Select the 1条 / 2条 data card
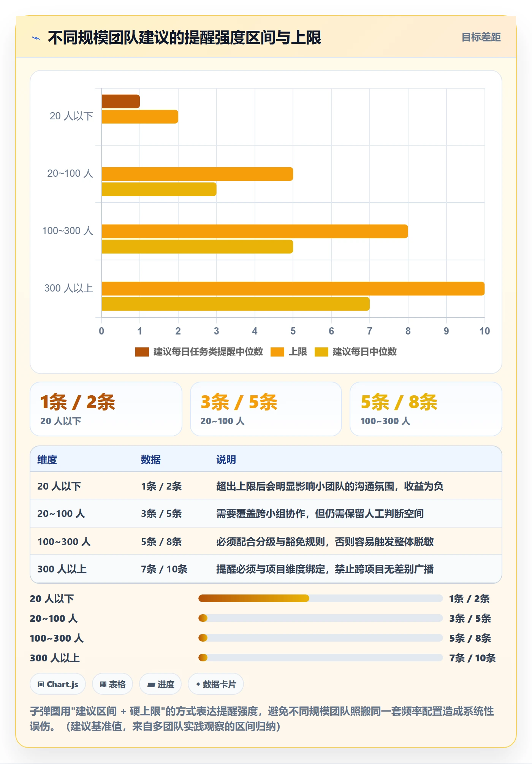This screenshot has height=764, width=532. pos(106,409)
